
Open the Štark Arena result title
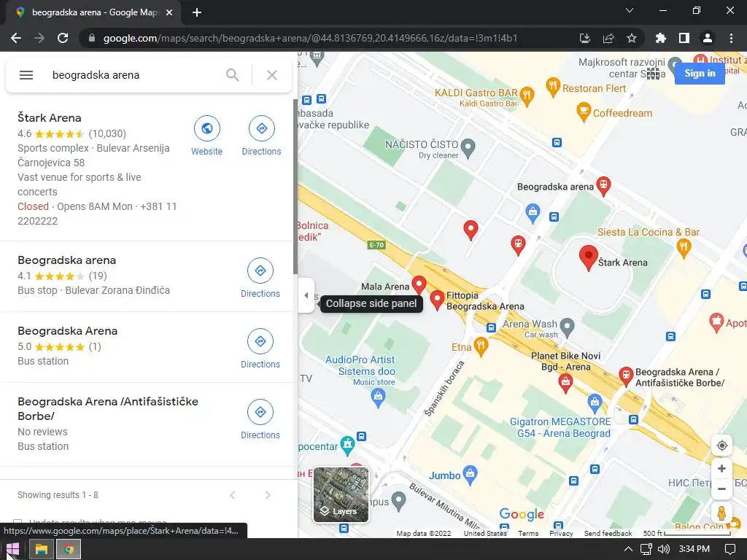coord(50,117)
